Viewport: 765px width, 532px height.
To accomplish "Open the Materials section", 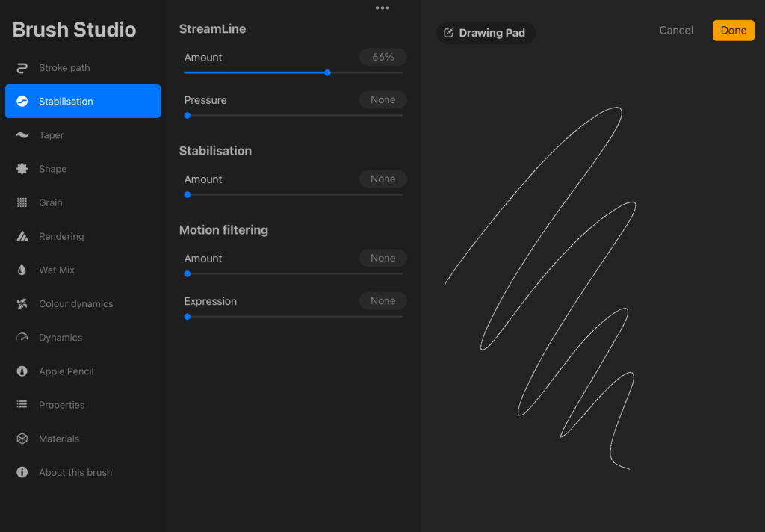I will click(x=83, y=439).
